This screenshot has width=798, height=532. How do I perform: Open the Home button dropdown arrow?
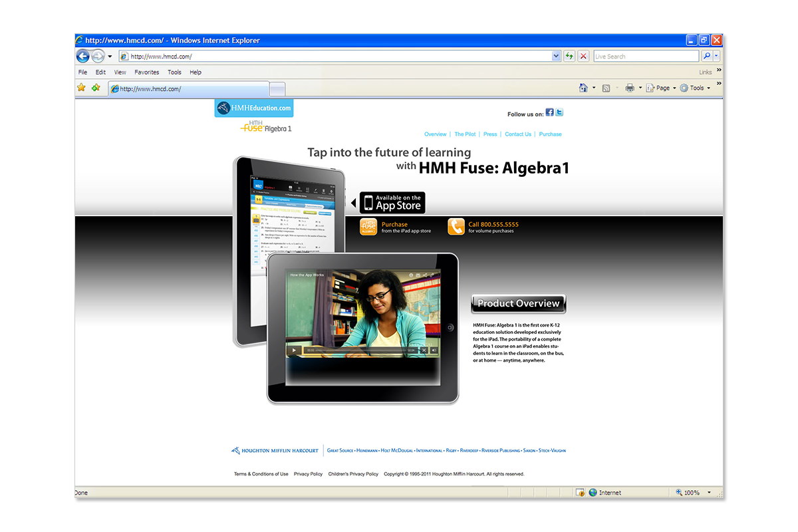pos(594,88)
